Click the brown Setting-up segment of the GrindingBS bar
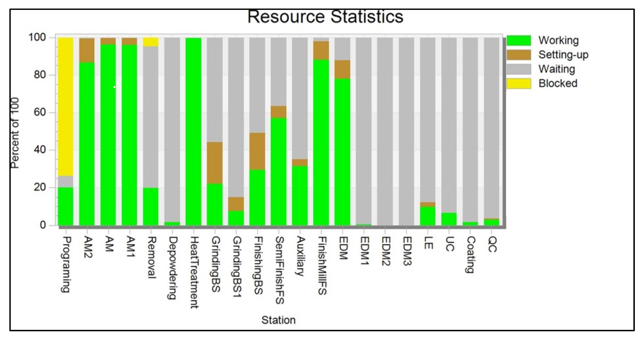Viewport: 644px width, 339px height. click(x=215, y=163)
